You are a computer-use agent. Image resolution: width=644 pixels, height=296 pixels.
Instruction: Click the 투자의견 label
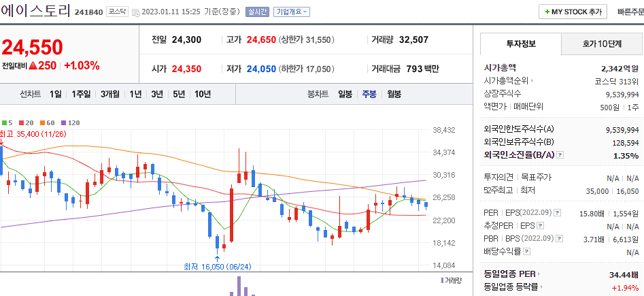(498, 178)
